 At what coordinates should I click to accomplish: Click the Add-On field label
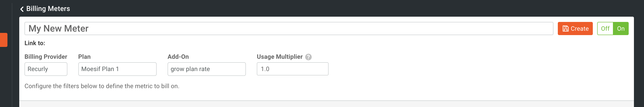[x=178, y=57]
